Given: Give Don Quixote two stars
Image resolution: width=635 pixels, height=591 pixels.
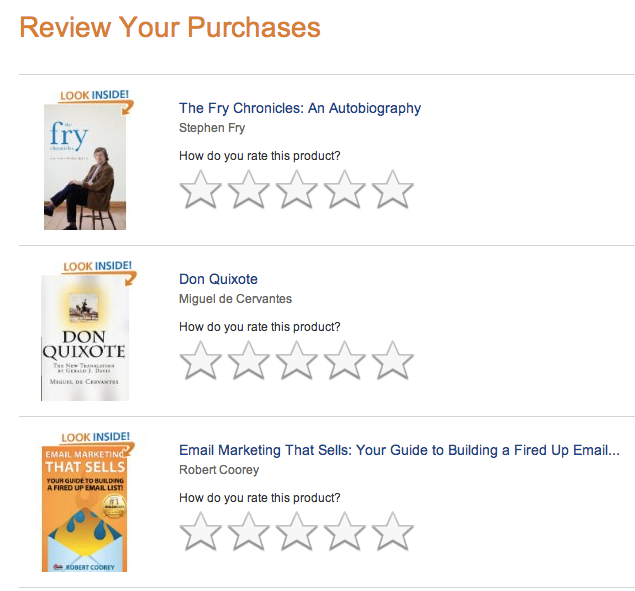Looking at the screenshot, I should [x=248, y=360].
